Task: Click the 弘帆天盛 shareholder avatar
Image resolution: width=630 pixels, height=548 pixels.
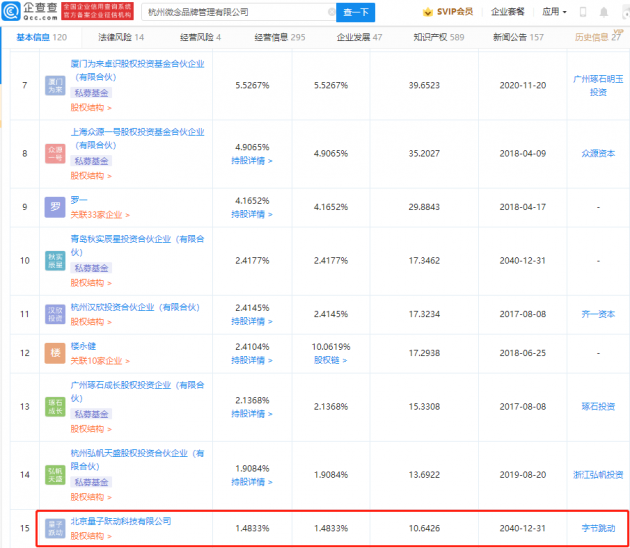Action: tap(55, 475)
